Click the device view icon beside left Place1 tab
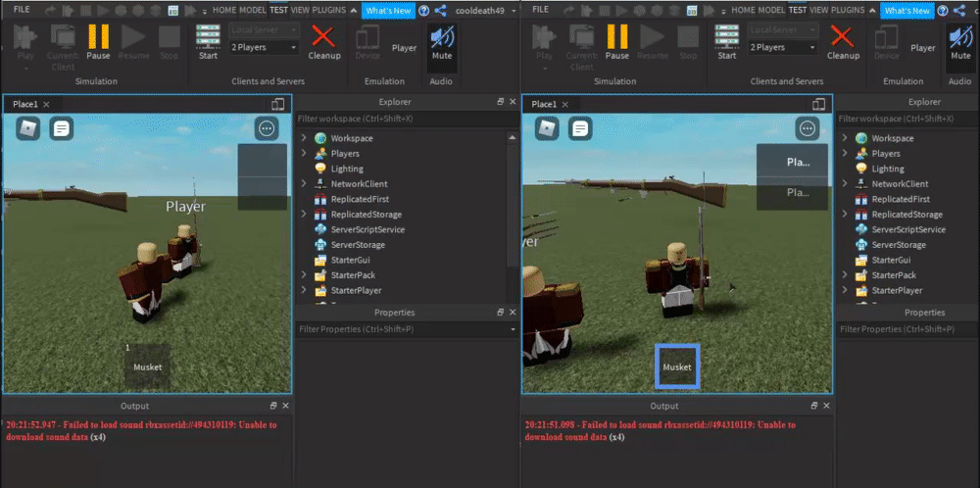The width and height of the screenshot is (980, 488). pyautogui.click(x=278, y=104)
